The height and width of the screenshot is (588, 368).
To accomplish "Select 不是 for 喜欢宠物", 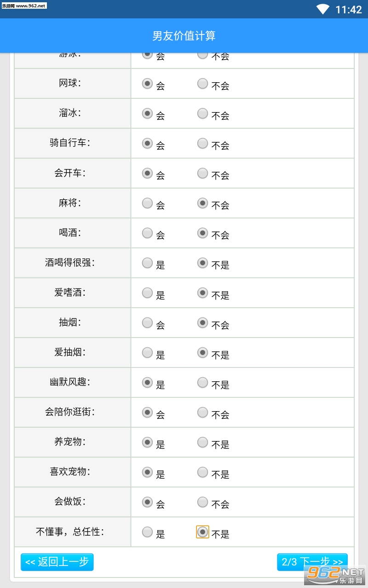I will click(202, 472).
